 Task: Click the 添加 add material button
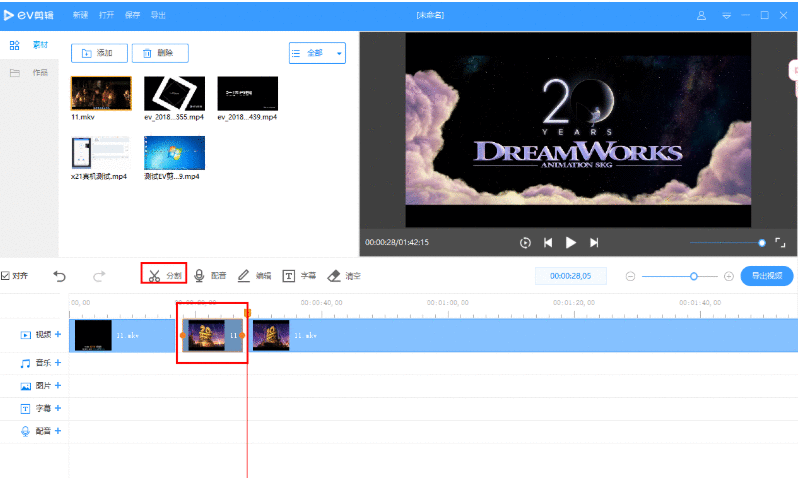98,53
